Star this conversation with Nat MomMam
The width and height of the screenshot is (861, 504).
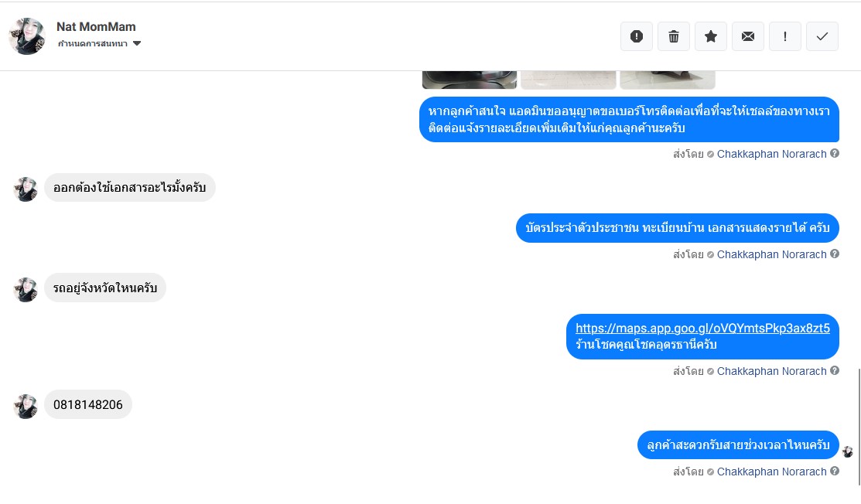point(711,36)
